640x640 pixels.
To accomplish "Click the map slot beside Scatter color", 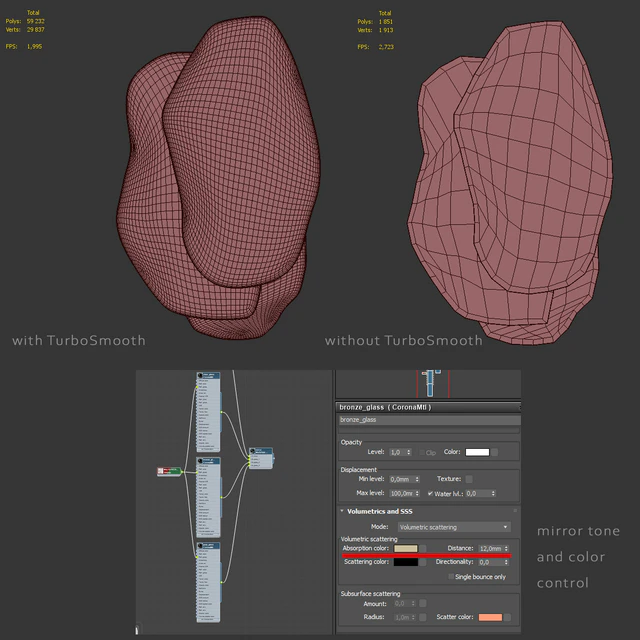I will (507, 617).
